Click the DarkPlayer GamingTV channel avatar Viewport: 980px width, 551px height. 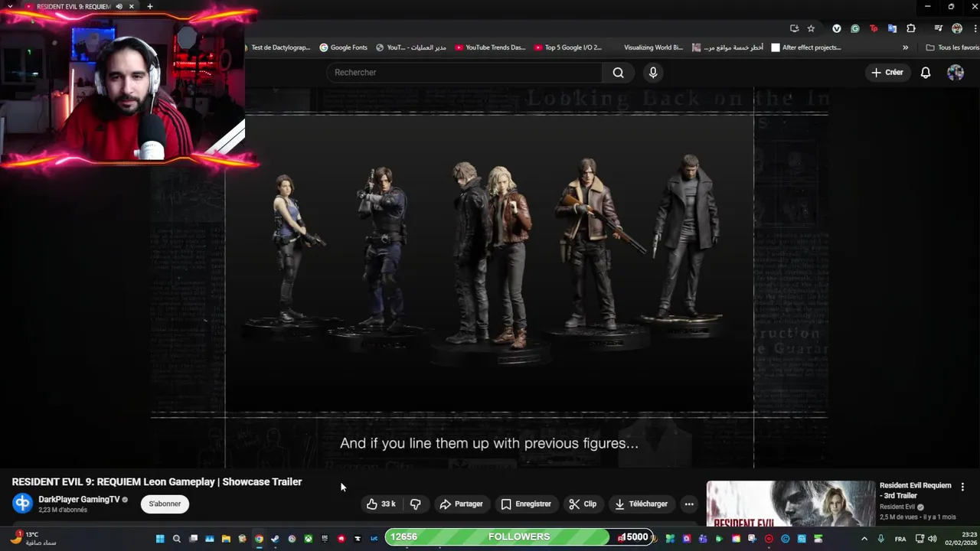22,504
